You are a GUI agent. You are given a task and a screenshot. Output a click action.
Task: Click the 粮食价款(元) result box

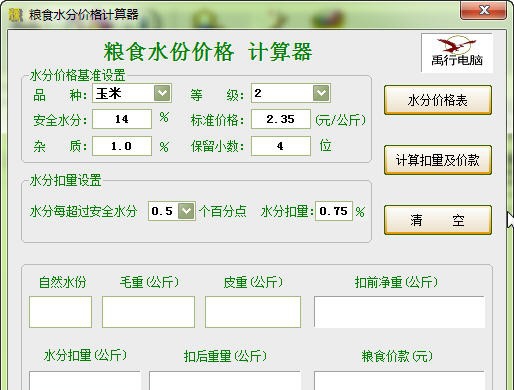(399, 381)
